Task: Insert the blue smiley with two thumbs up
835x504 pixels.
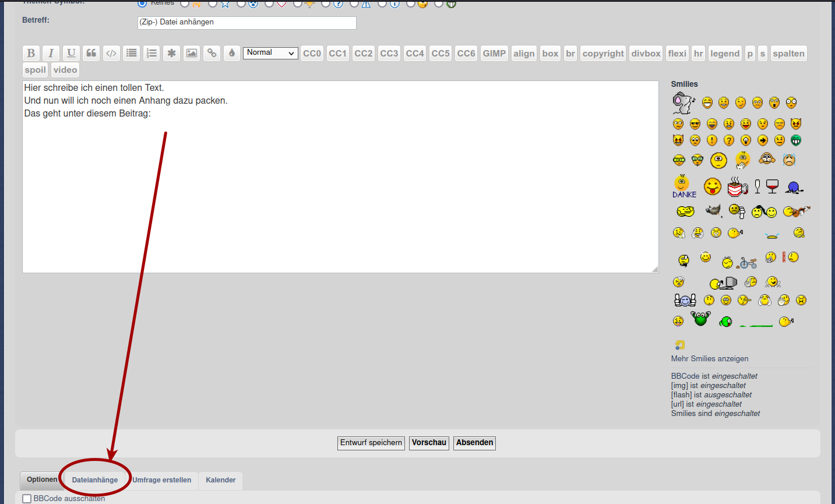Action: [685, 300]
